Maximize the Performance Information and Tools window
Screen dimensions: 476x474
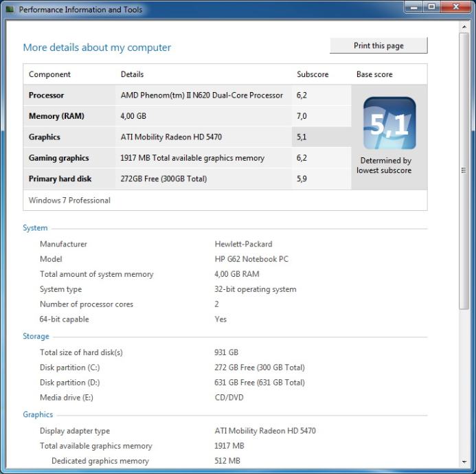432,8
